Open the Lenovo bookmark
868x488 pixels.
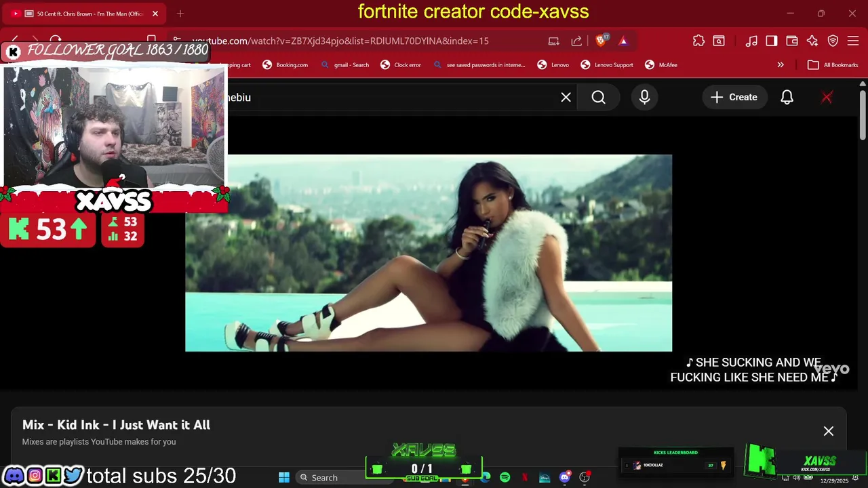click(553, 65)
